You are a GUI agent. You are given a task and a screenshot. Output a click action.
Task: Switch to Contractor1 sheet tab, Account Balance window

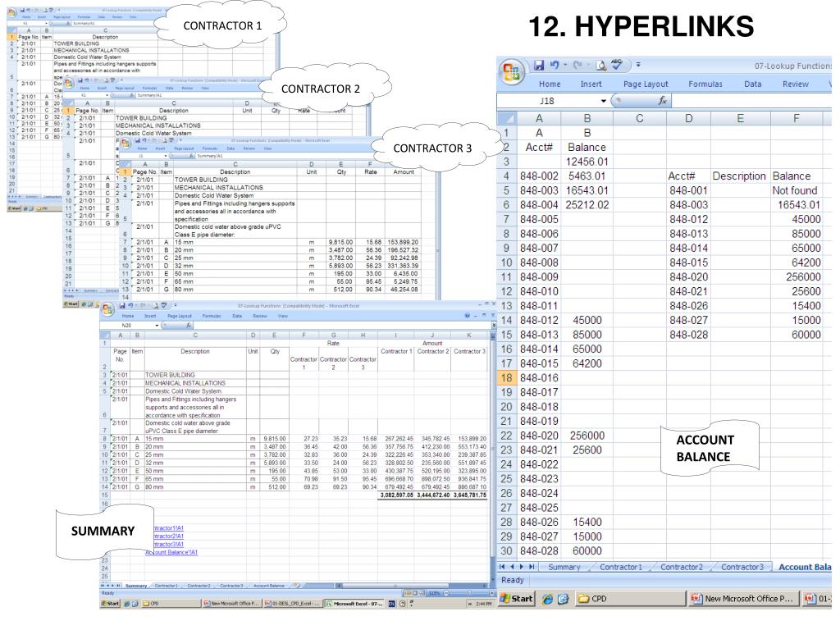(620, 567)
